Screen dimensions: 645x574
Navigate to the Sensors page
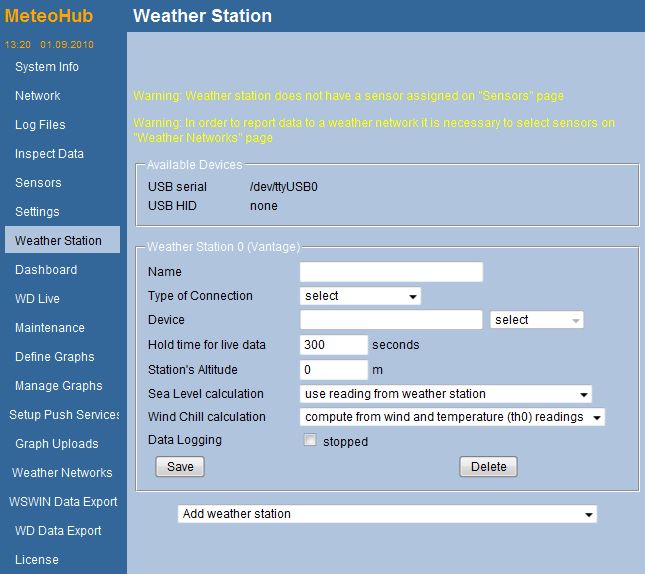tap(38, 183)
